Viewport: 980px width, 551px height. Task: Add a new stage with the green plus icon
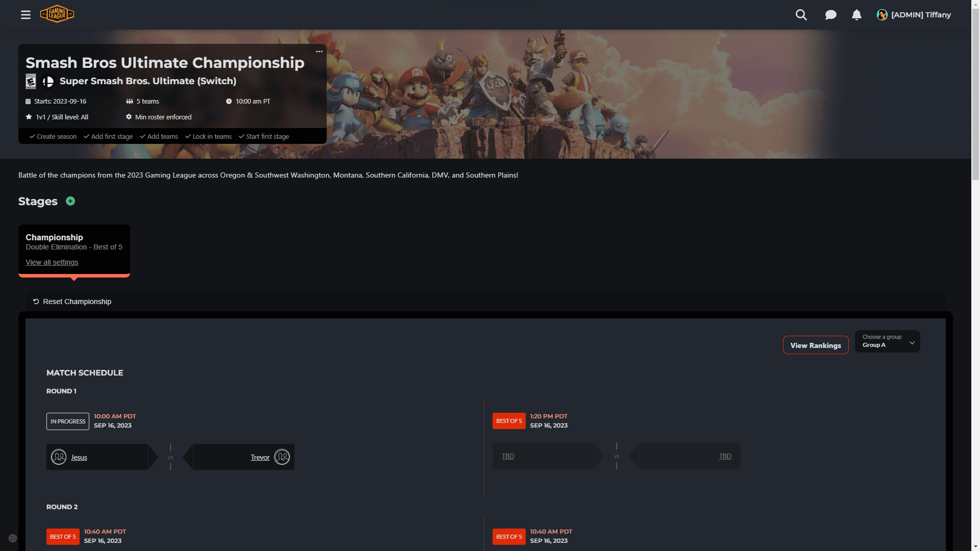point(70,201)
